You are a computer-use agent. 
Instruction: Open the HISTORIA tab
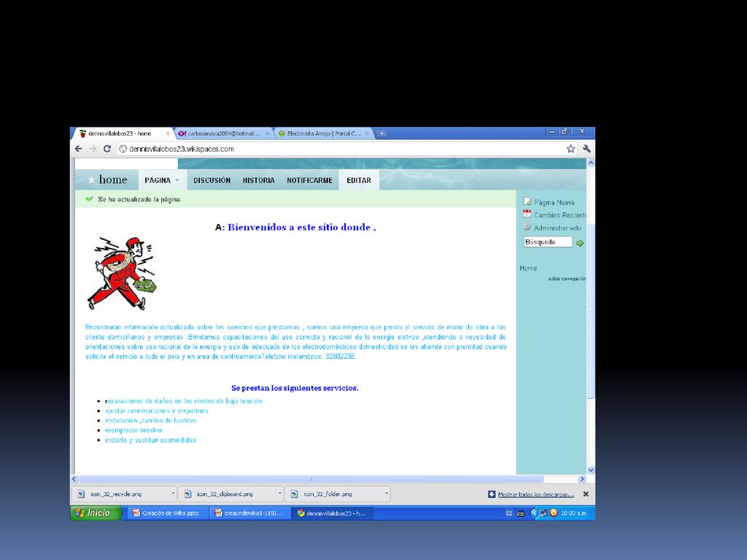coord(259,180)
